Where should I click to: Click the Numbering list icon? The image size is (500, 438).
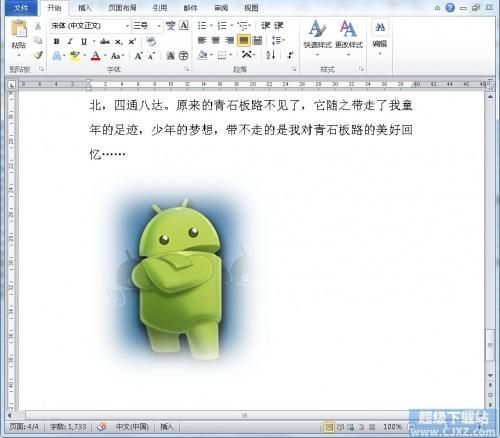point(222,26)
